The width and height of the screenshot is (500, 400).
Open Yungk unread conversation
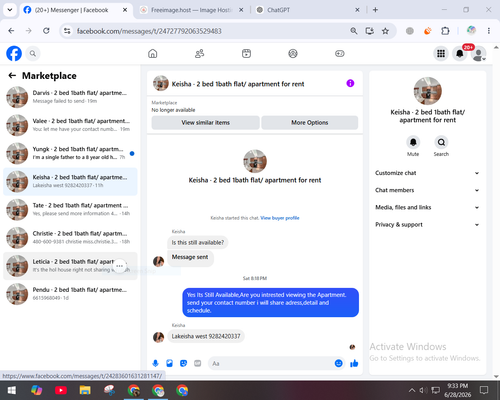[70, 153]
